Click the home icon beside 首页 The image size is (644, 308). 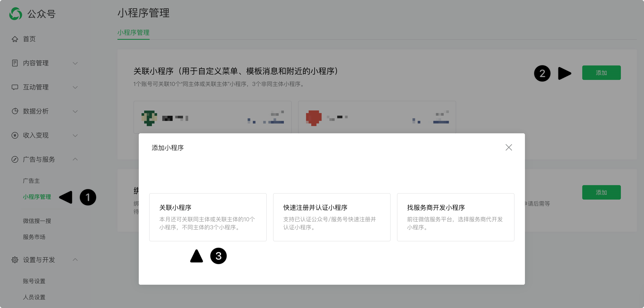pos(15,39)
